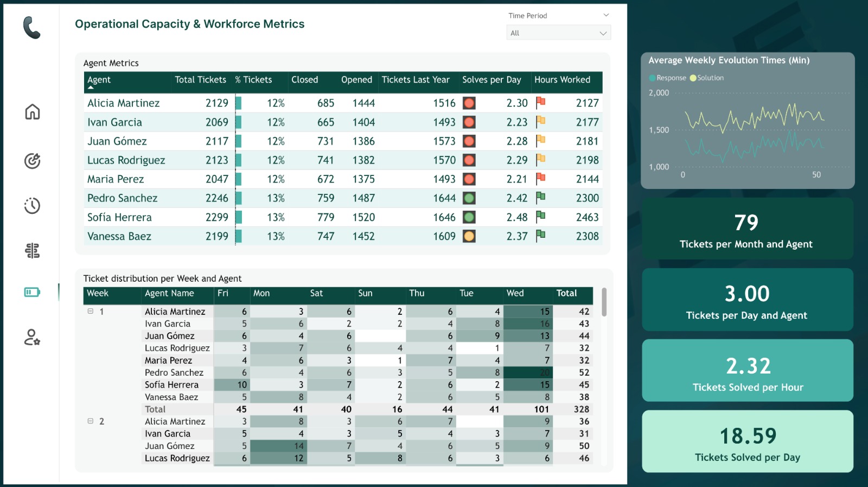Viewport: 868px width, 487px height.
Task: Click Maria Perez's red flag icon
Action: tap(540, 178)
